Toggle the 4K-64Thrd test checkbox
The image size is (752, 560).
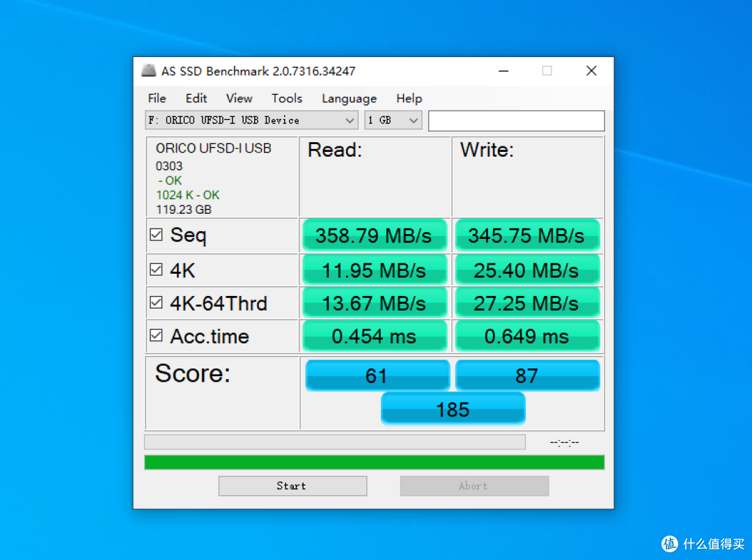point(156,302)
